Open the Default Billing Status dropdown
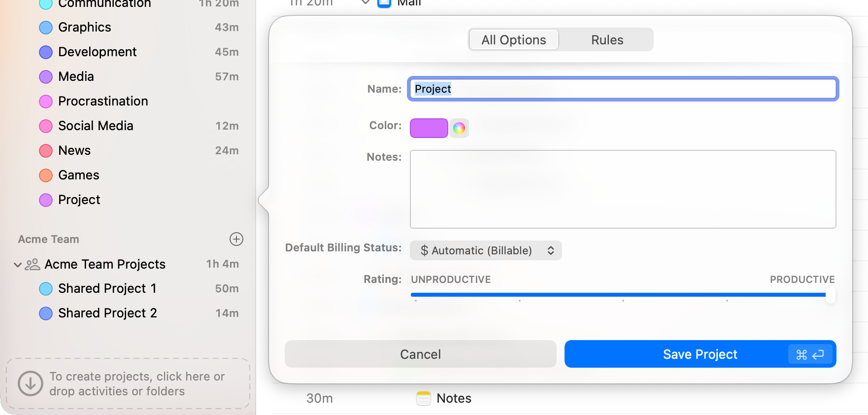 (x=486, y=250)
